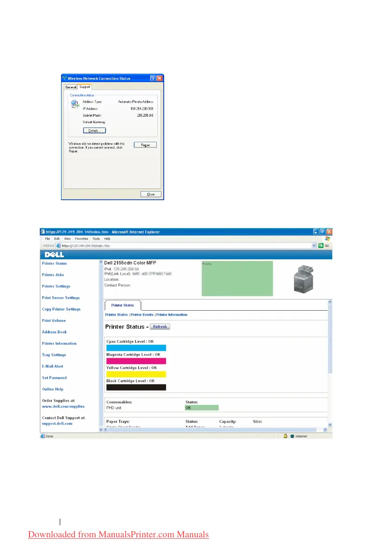Screen dimensions: 392x556
Task: Click the Help question mark in Wireless Network dialog
Action: pyautogui.click(x=153, y=78)
